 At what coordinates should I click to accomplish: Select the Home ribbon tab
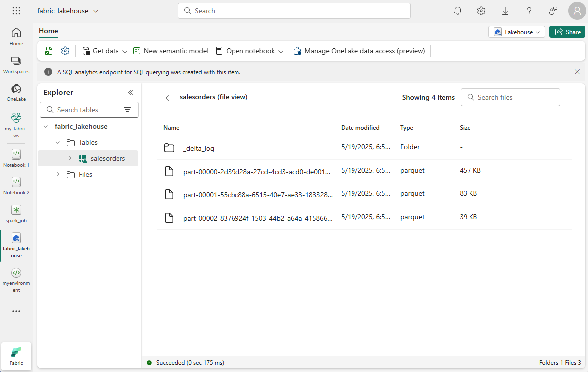(48, 31)
